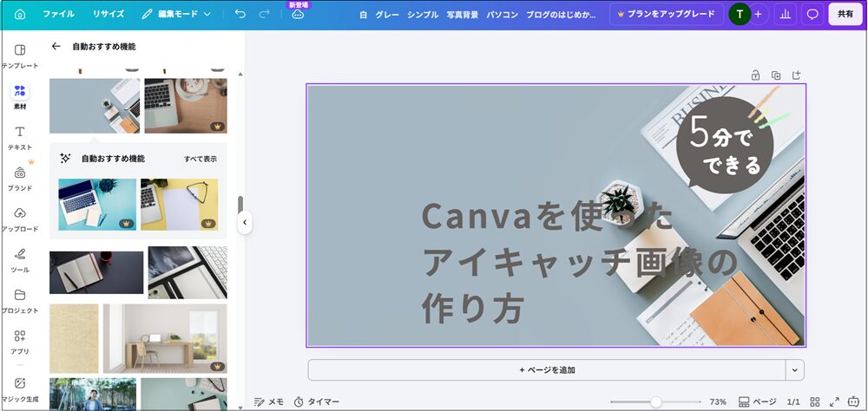Open the 編集モード dropdown
Viewport: 868px width, 411px height.
[176, 15]
